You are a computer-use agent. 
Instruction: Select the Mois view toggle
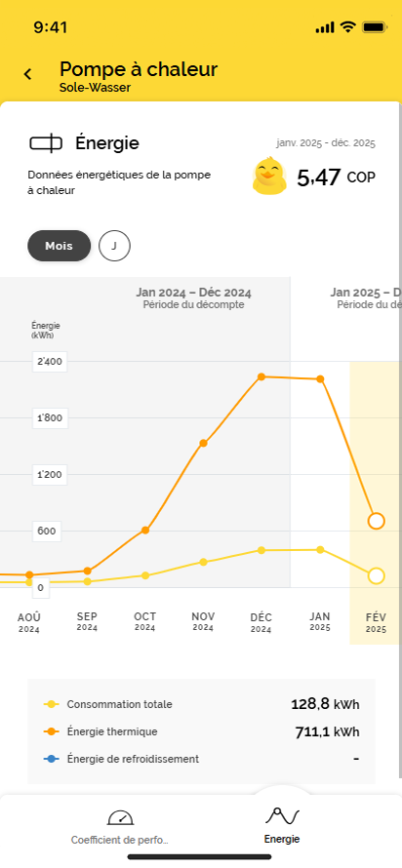click(60, 246)
